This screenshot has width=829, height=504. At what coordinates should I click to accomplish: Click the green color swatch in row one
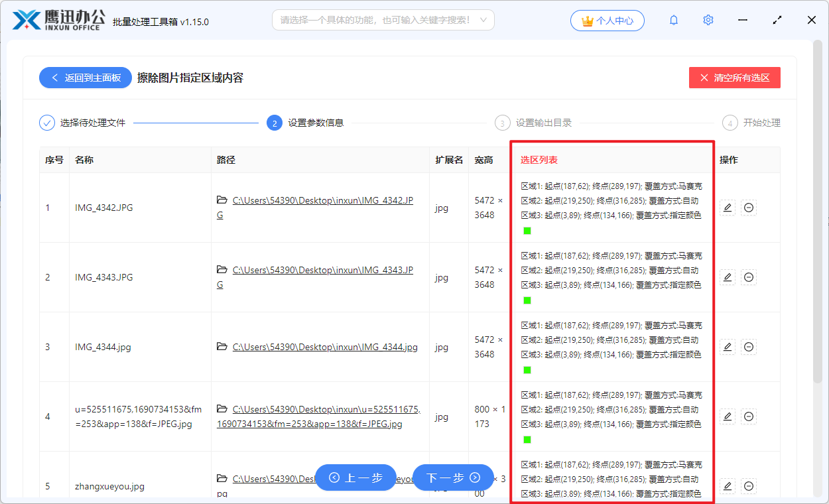527,230
